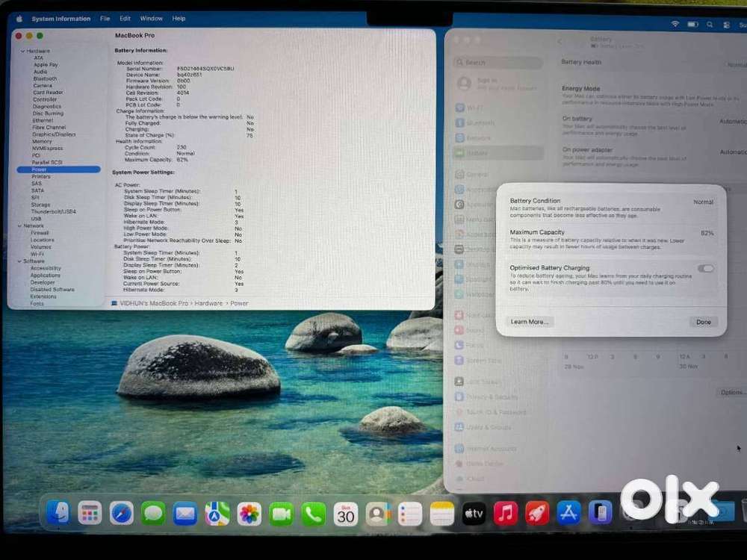Image resolution: width=747 pixels, height=560 pixels.
Task: Click the Cycle Count value 230
Action: click(182, 148)
